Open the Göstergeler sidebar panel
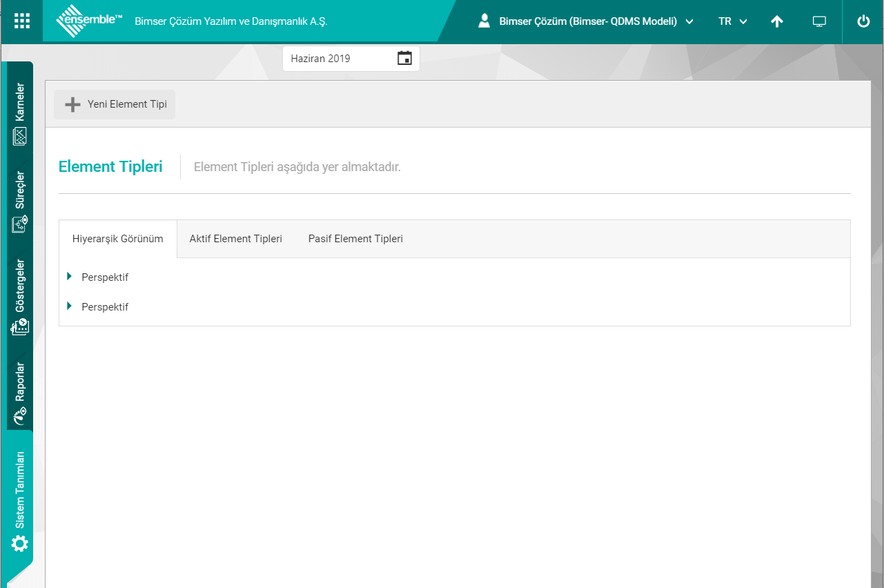Screen dimensions: 884x588 [x=20, y=297]
